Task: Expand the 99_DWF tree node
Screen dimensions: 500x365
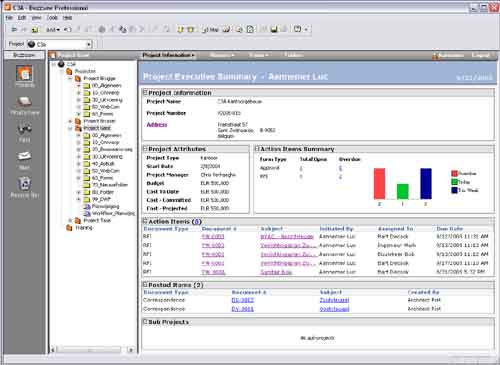Action: [x=79, y=199]
